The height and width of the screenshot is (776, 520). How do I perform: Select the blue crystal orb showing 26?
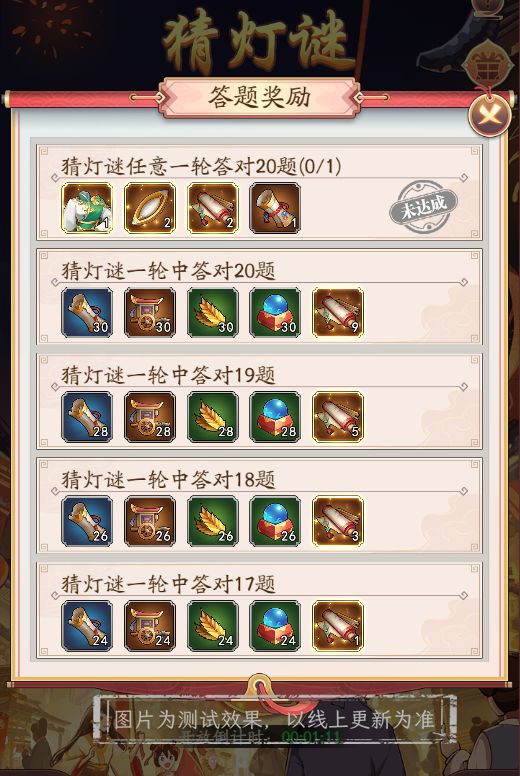tap(275, 522)
